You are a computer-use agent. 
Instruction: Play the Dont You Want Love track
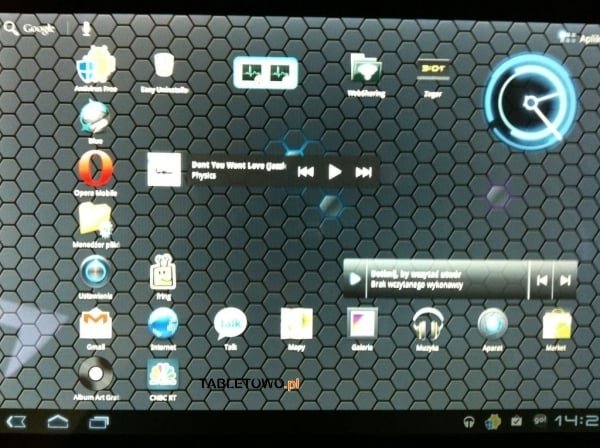click(335, 172)
